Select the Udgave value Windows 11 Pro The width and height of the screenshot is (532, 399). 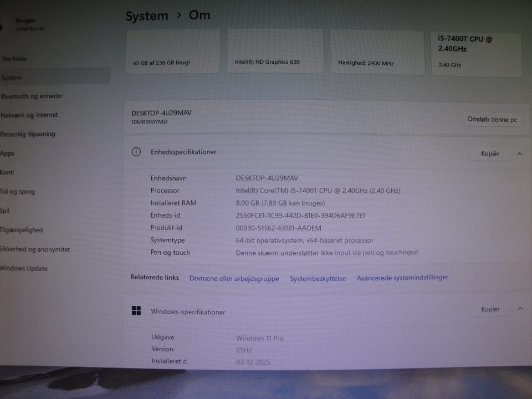coord(260,338)
